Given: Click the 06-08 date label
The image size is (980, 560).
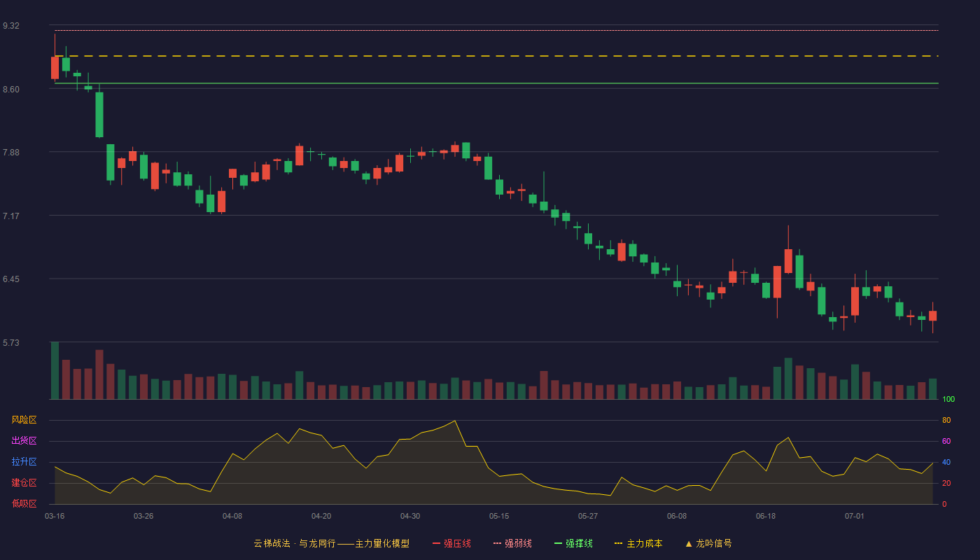Looking at the screenshot, I should click(677, 516).
